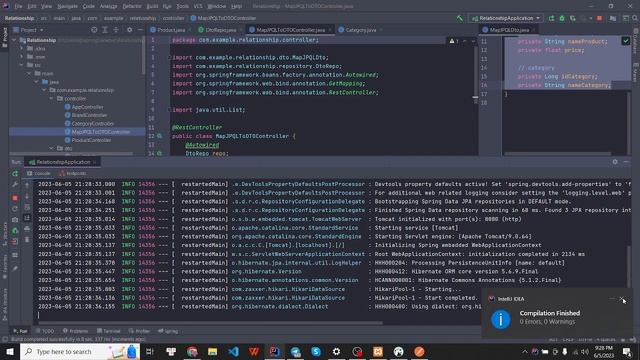Click inspection warning indicator in editor
640x360 pixels.
click(454, 41)
